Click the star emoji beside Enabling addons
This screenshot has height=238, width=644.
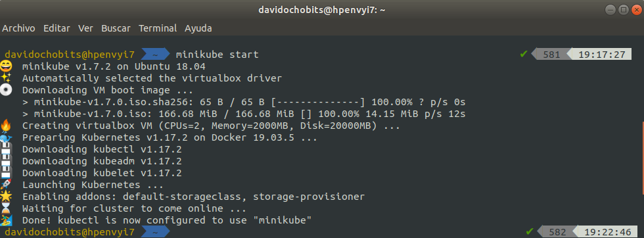click(6, 197)
